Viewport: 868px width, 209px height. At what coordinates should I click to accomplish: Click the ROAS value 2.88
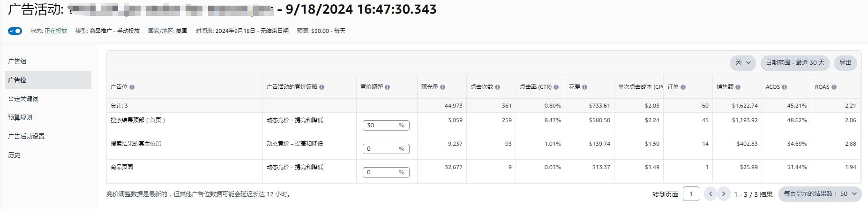click(850, 144)
